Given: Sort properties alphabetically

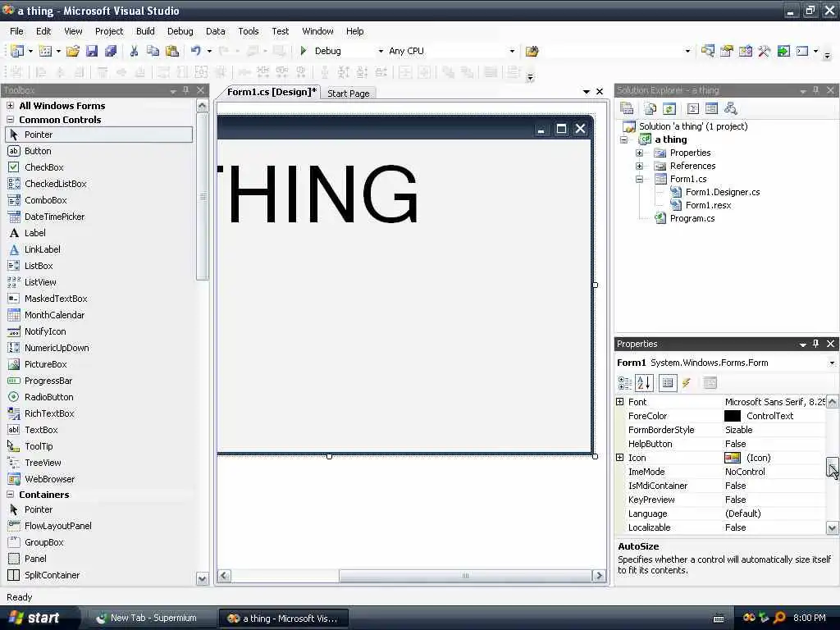Looking at the screenshot, I should tap(644, 383).
